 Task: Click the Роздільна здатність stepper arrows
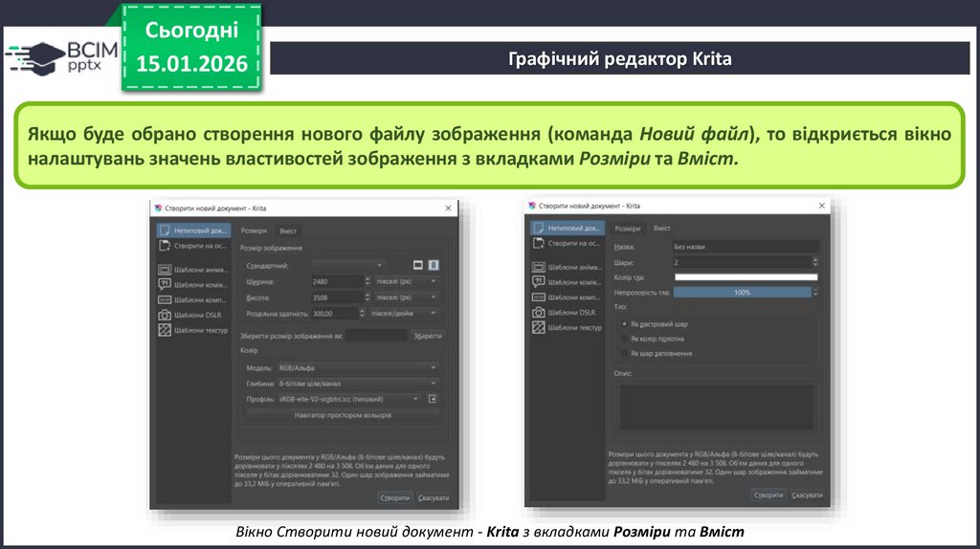pyautogui.click(x=362, y=313)
